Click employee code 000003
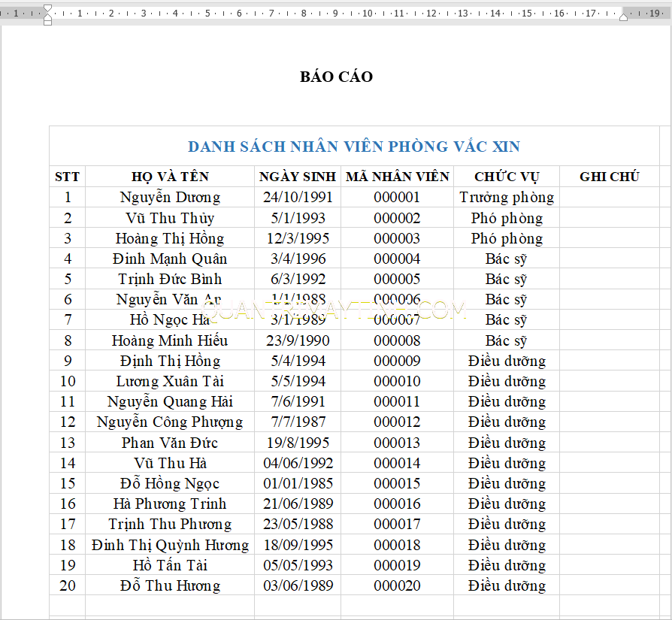The width and height of the screenshot is (672, 620). (x=397, y=238)
